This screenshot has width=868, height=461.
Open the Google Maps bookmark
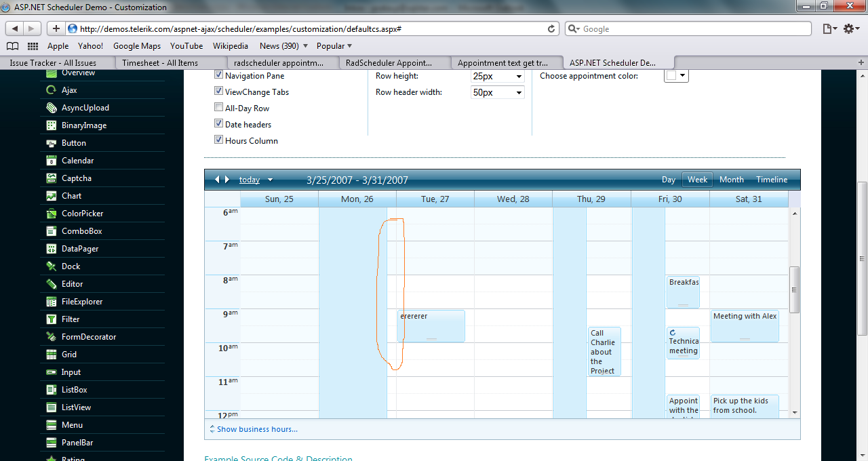[x=137, y=46]
